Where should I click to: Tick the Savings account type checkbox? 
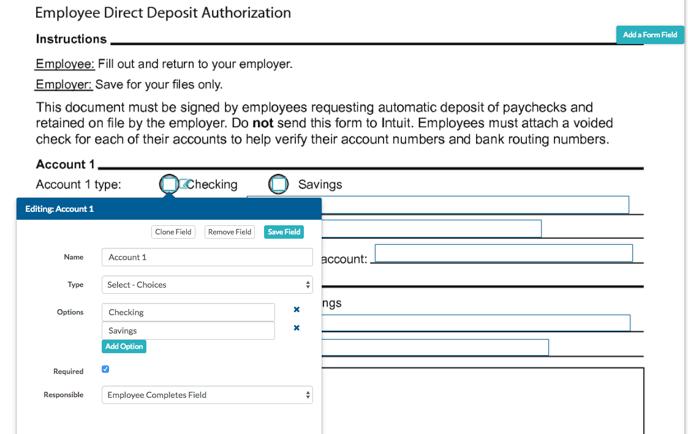click(278, 184)
